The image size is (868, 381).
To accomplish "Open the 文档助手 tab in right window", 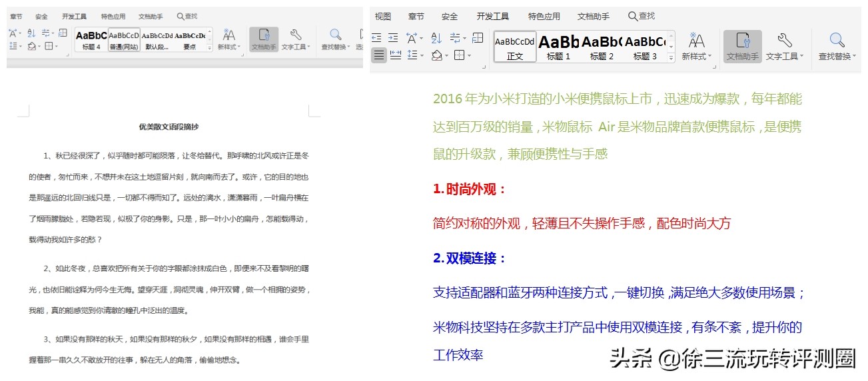I will pyautogui.click(x=594, y=16).
